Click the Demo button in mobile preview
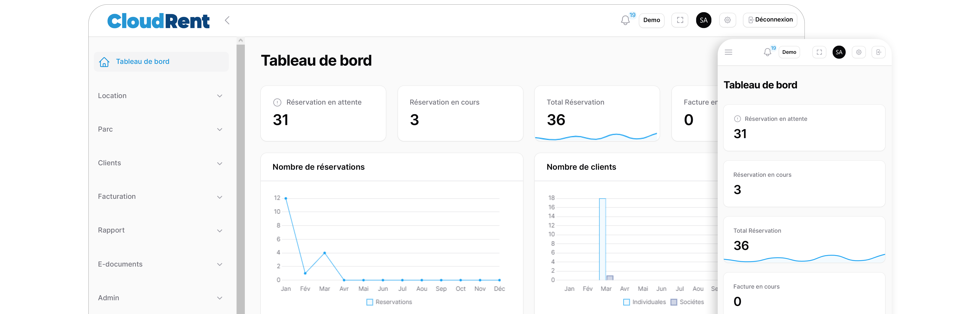The image size is (980, 314). tap(789, 52)
